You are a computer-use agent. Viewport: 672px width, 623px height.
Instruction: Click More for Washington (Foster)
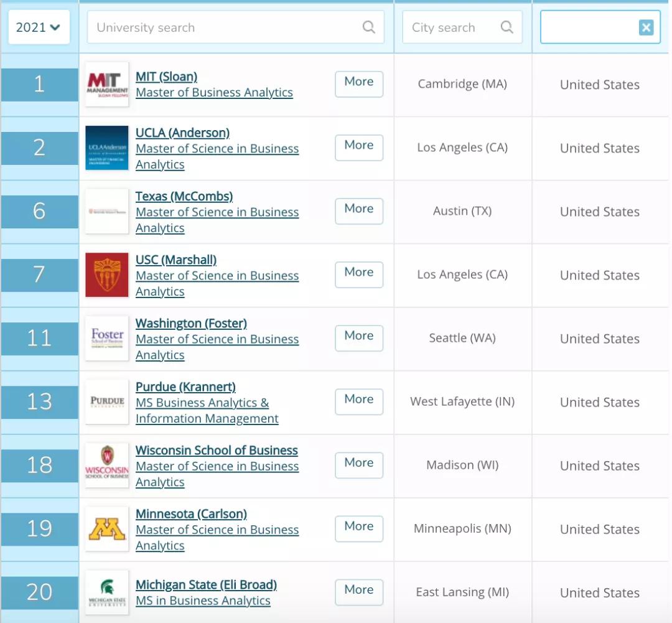click(x=359, y=338)
